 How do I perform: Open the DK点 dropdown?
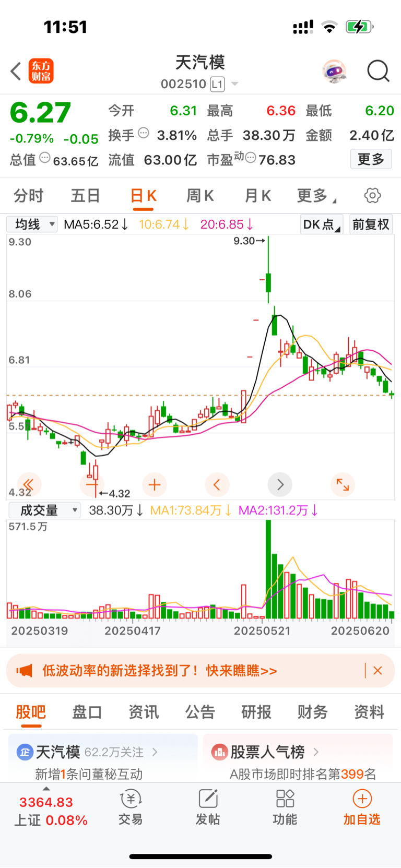tap(322, 224)
